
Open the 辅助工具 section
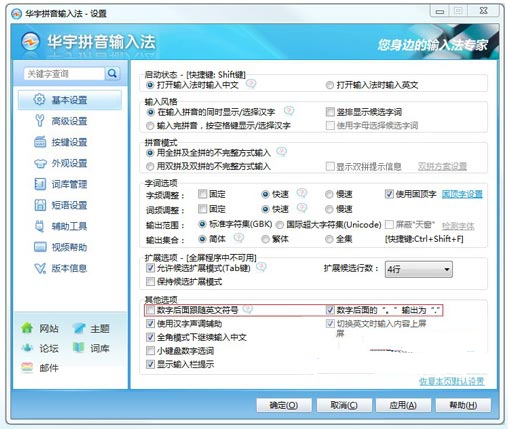[70, 226]
